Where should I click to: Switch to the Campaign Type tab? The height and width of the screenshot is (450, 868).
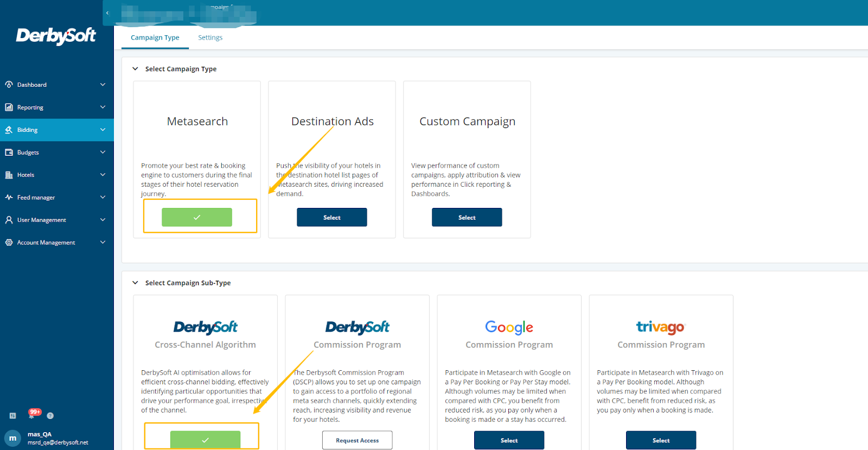(155, 37)
